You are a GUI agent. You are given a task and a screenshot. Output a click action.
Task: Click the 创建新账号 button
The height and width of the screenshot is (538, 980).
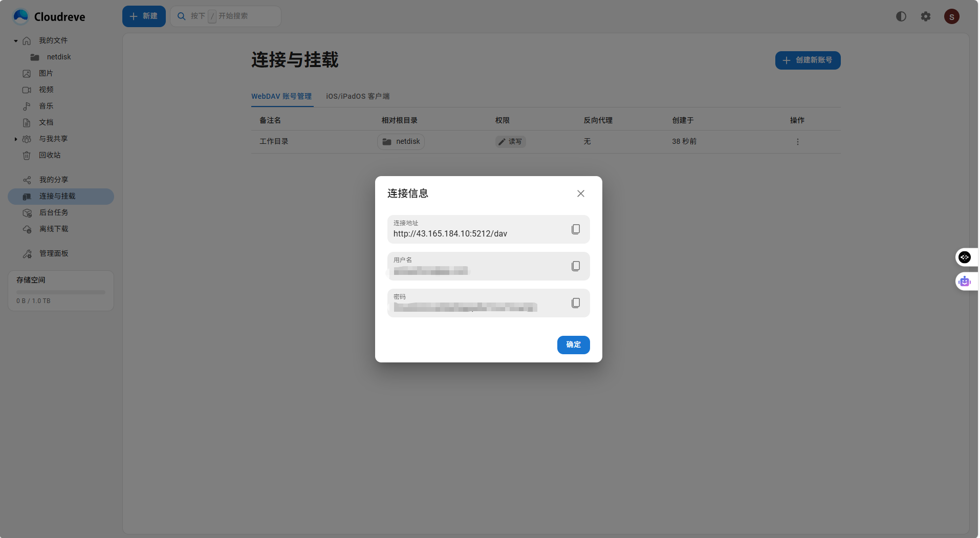807,60
